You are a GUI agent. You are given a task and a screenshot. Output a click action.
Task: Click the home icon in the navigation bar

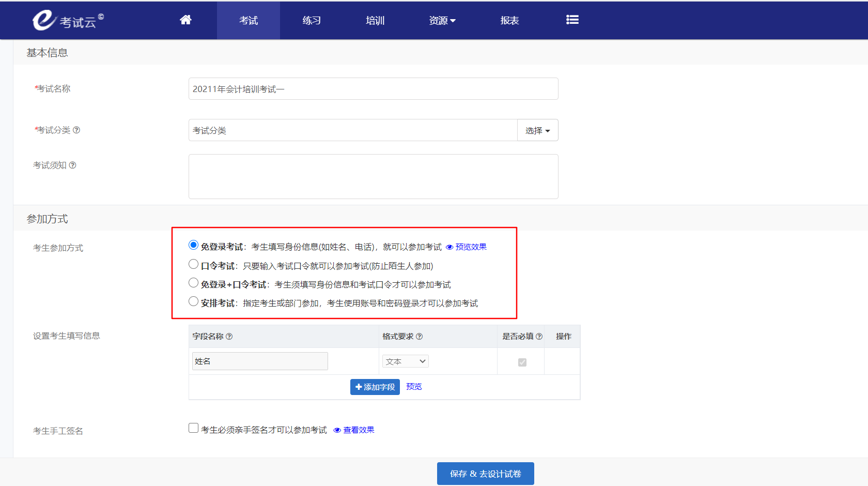tap(185, 20)
